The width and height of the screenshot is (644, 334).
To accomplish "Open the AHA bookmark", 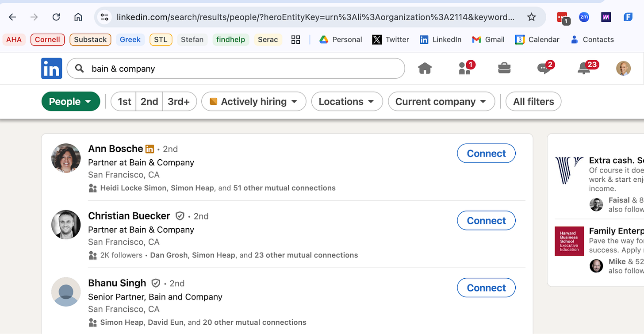I will coord(14,39).
